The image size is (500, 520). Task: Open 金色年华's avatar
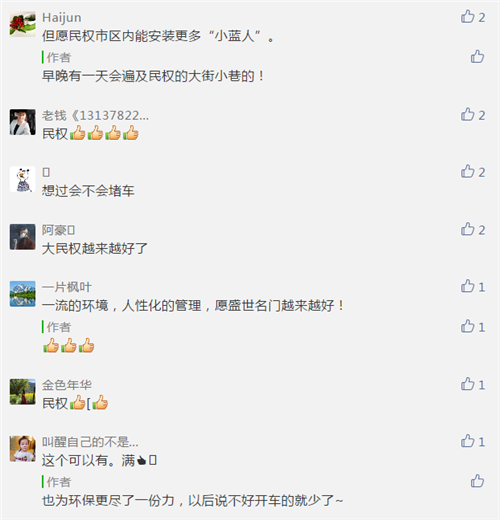pos(22,392)
